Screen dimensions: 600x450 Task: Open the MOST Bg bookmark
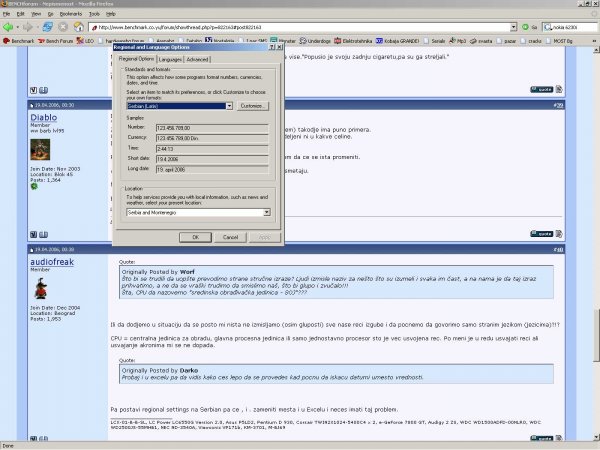(x=559, y=41)
